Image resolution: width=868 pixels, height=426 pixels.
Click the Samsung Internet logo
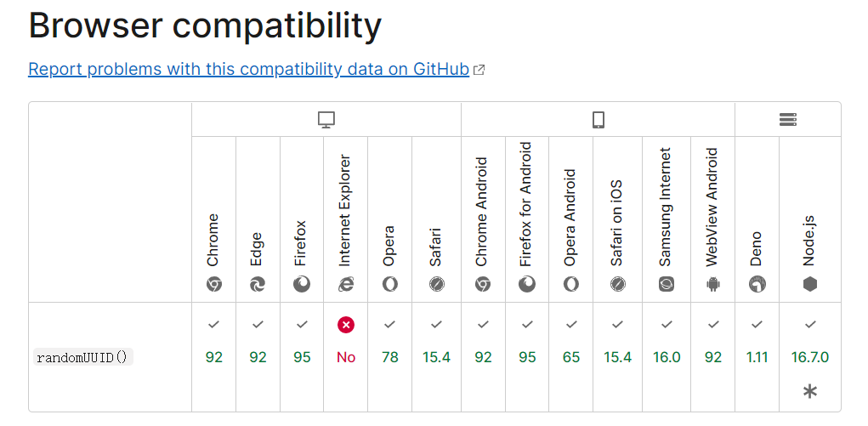click(667, 285)
